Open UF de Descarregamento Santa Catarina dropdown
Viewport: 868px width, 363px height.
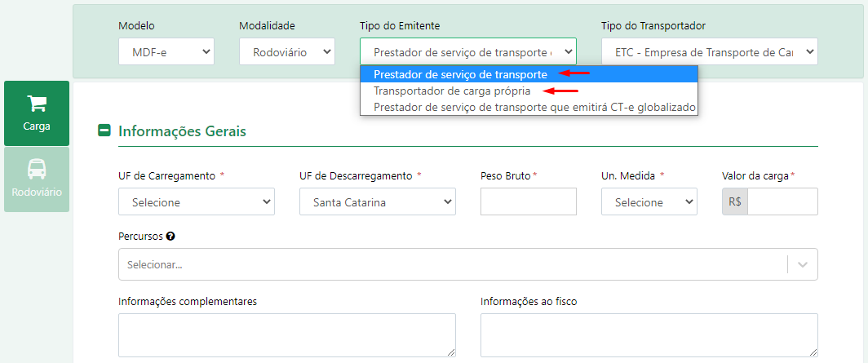point(378,201)
